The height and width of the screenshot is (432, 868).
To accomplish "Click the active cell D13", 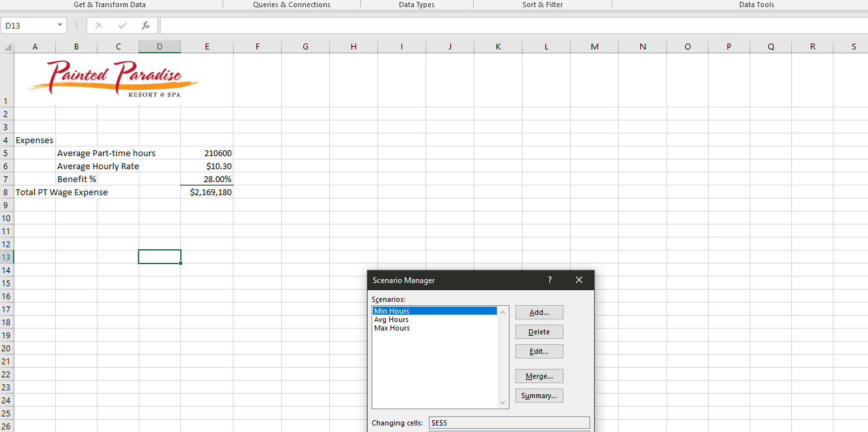I will pos(159,257).
